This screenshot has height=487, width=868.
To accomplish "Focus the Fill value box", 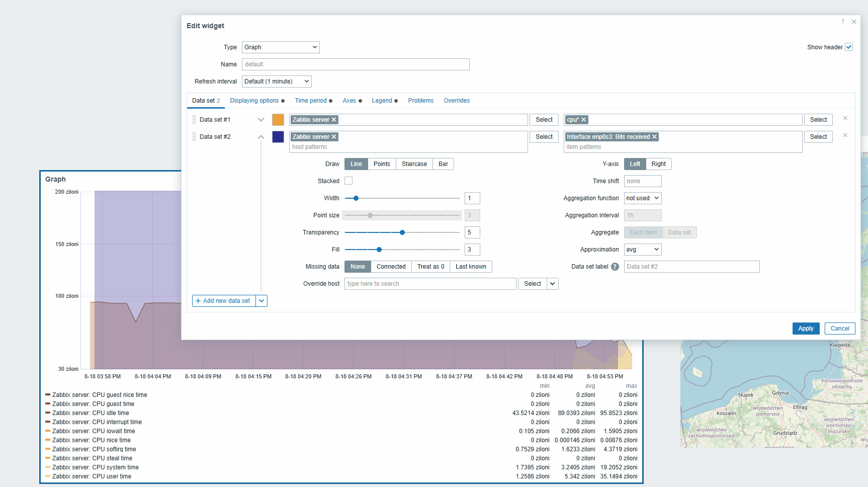I will pyautogui.click(x=472, y=250).
